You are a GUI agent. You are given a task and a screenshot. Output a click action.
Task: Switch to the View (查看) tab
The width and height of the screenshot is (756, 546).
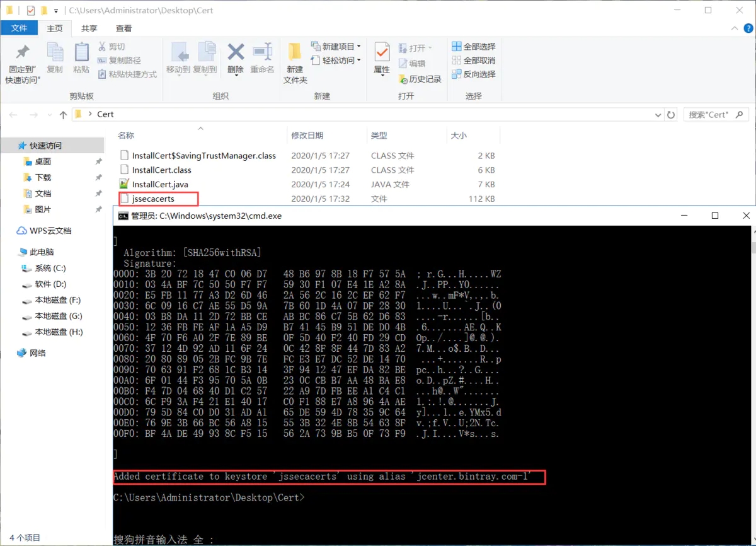click(x=124, y=28)
